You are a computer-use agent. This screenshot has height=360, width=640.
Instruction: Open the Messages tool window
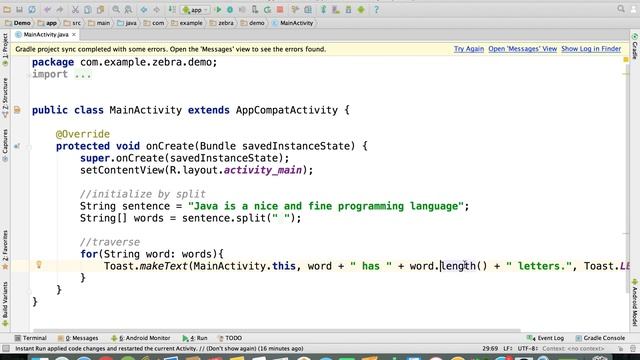[x=78, y=338]
